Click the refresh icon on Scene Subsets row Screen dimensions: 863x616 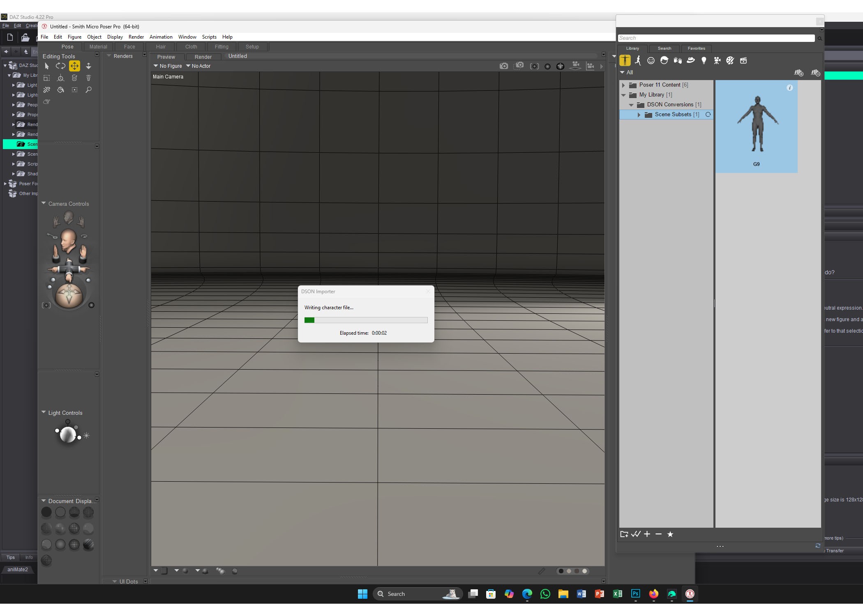coord(708,115)
